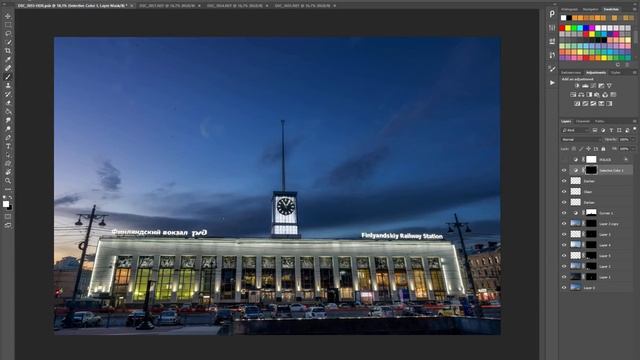Add a Levels adjustment
This screenshot has width=640, height=360.
[585, 86]
